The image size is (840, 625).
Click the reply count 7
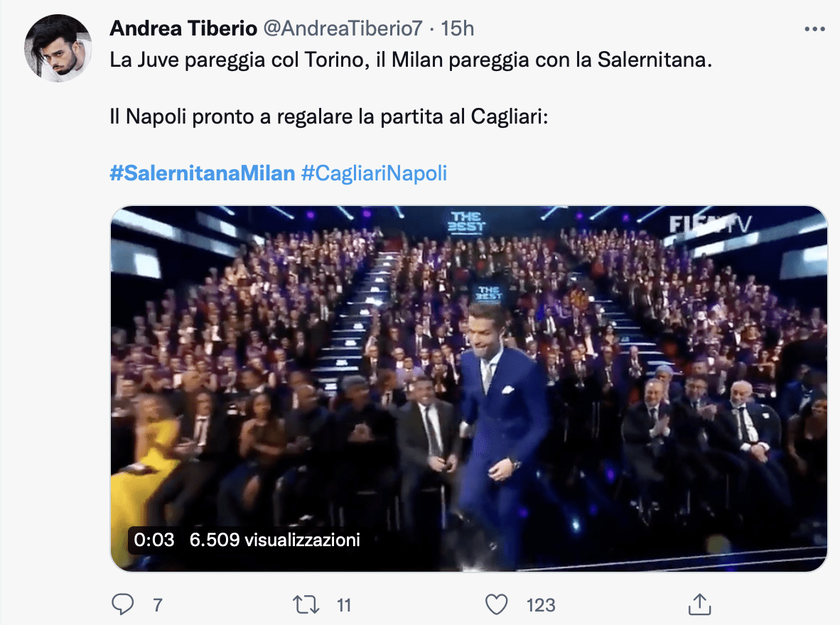(x=158, y=605)
